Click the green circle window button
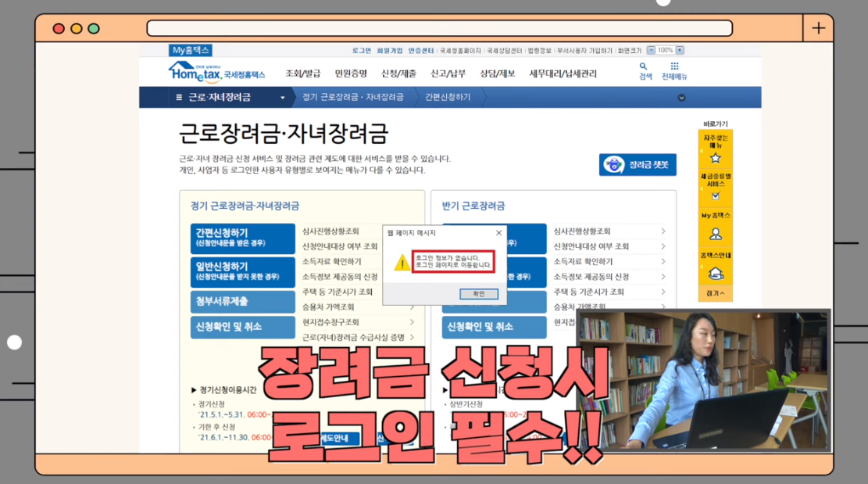This screenshot has width=868, height=484. point(94,28)
